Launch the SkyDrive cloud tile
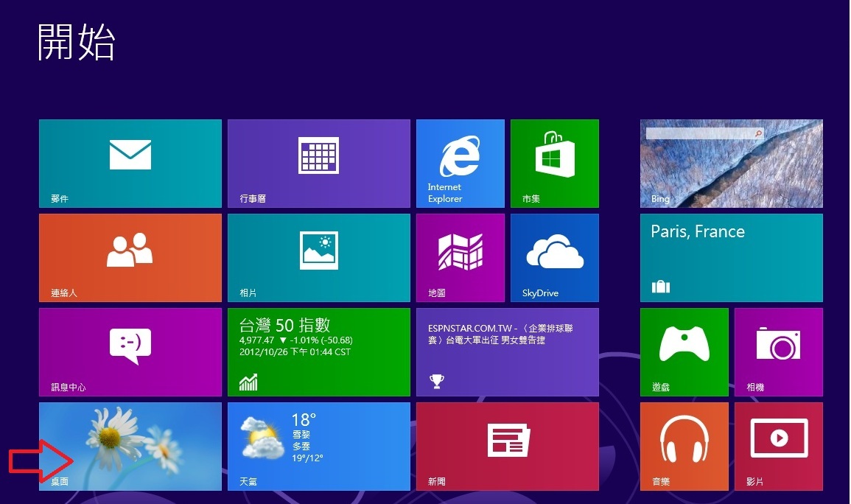The width and height of the screenshot is (851, 504). [x=554, y=257]
